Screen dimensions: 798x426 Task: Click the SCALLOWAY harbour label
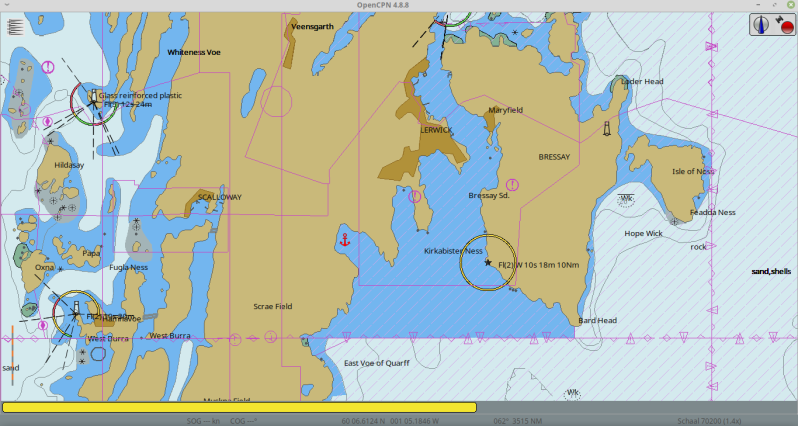pyautogui.click(x=220, y=197)
